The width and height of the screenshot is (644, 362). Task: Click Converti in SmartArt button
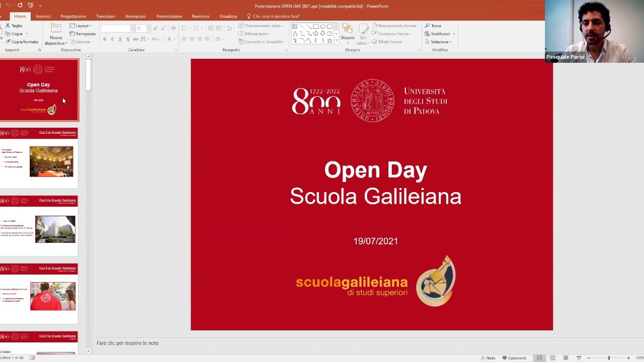point(261,42)
